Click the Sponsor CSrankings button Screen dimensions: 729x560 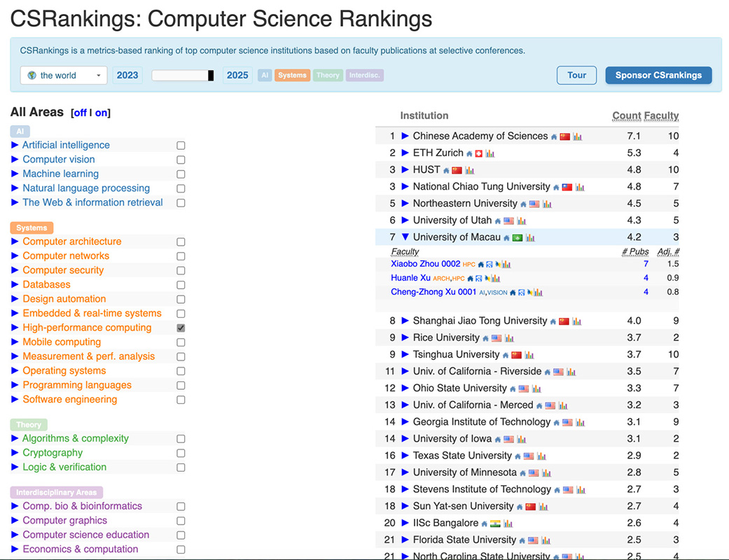[658, 76]
